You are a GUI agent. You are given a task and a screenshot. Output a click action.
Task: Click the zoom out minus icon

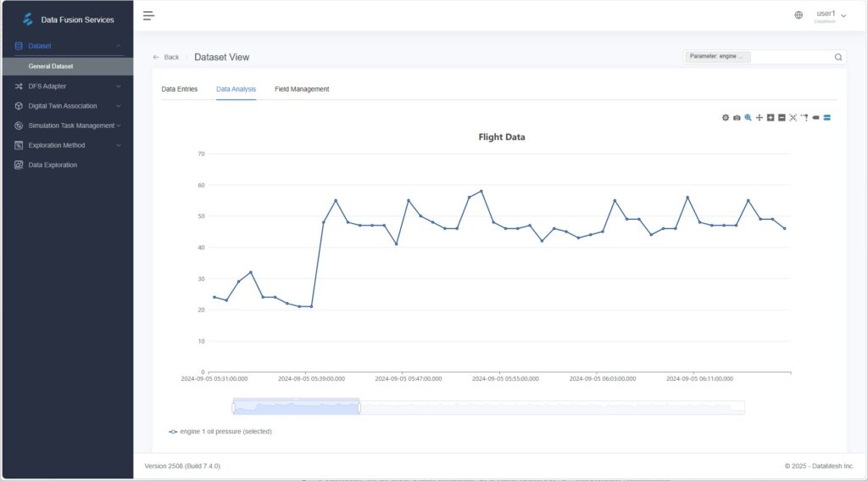[x=782, y=117]
